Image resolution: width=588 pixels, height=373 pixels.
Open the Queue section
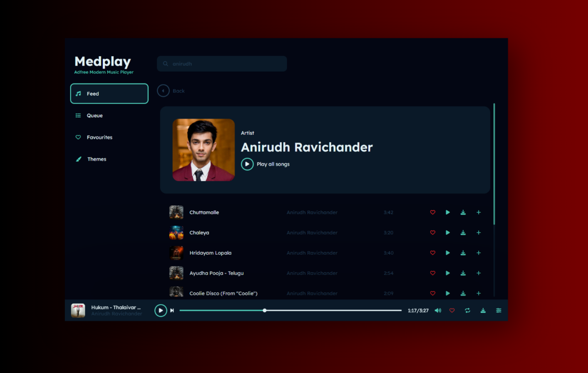[94, 116]
